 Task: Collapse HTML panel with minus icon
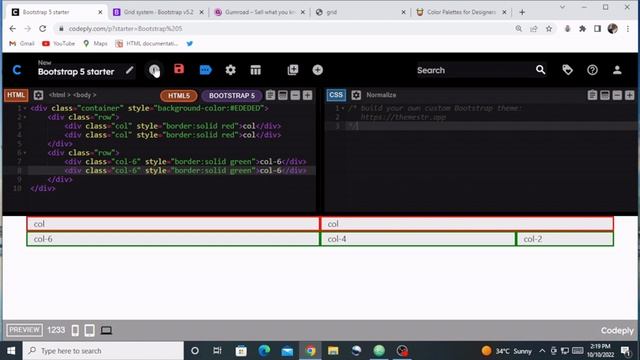click(295, 95)
